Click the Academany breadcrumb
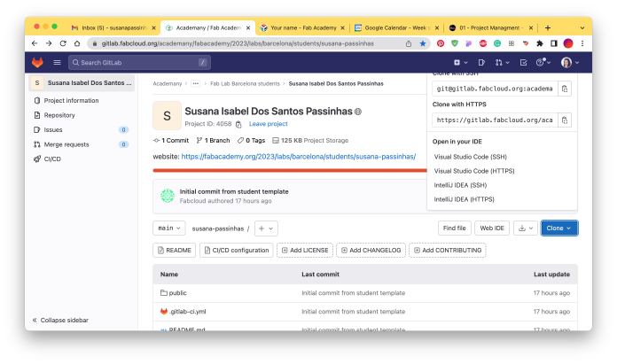617x364 pixels. point(168,84)
